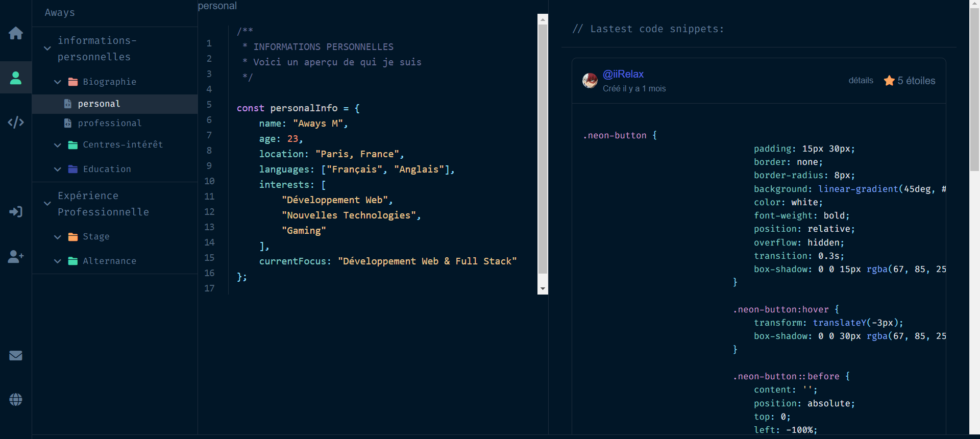Click the détails link

point(861,81)
